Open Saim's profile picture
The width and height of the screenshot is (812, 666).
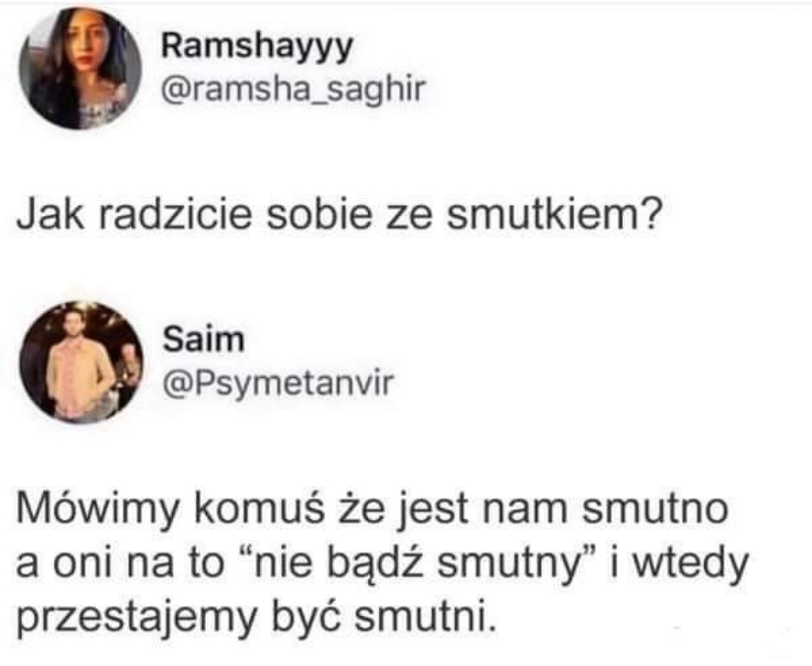point(81,362)
